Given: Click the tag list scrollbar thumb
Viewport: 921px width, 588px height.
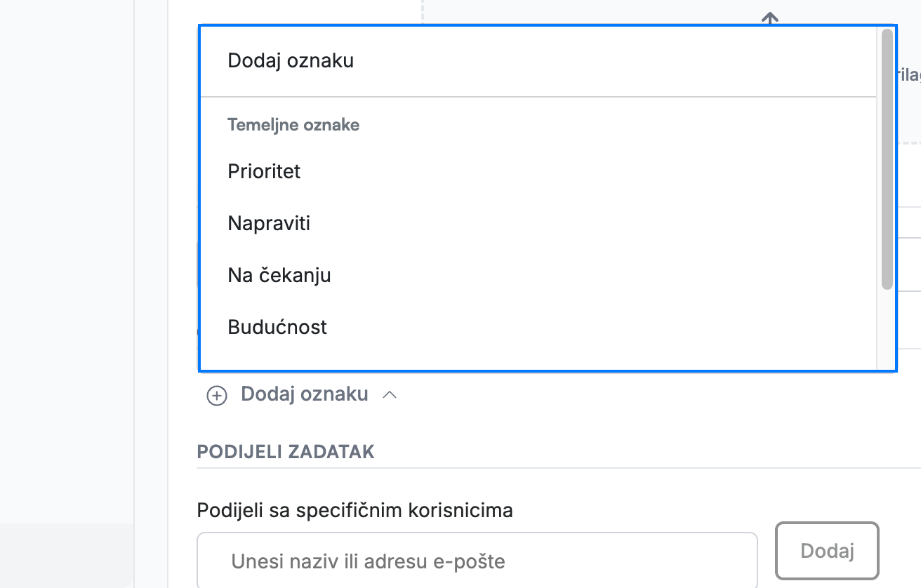Looking at the screenshot, I should pyautogui.click(x=887, y=159).
